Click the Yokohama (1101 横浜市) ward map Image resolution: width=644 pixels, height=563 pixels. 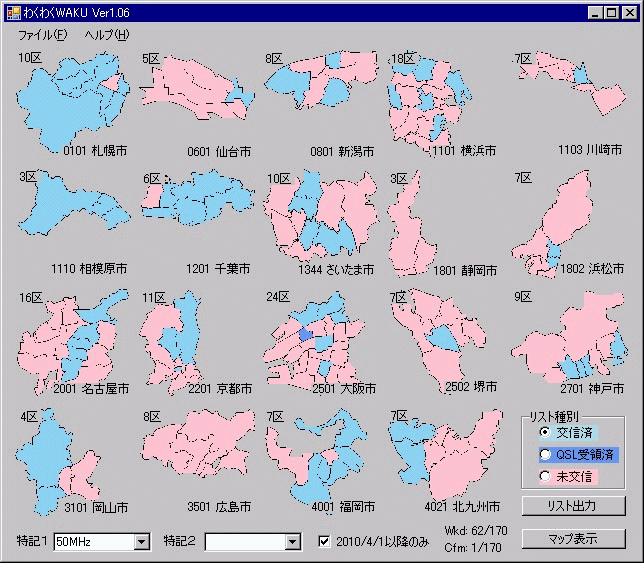point(429,103)
